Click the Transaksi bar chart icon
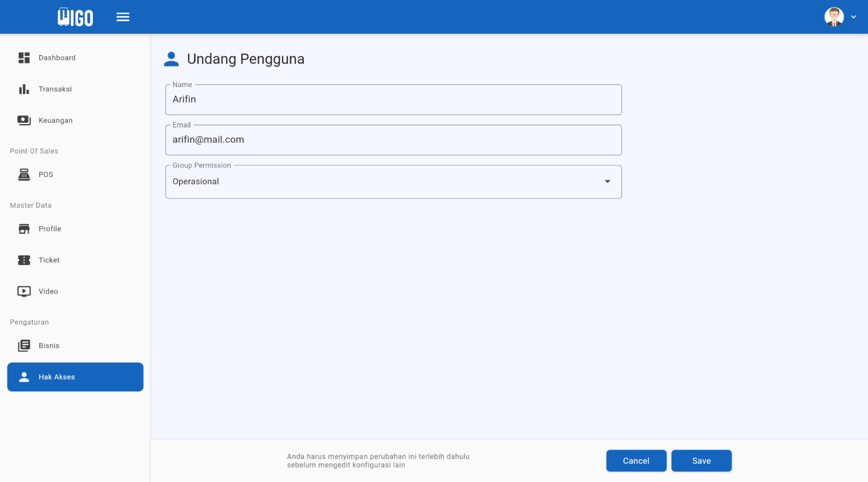 click(x=24, y=89)
